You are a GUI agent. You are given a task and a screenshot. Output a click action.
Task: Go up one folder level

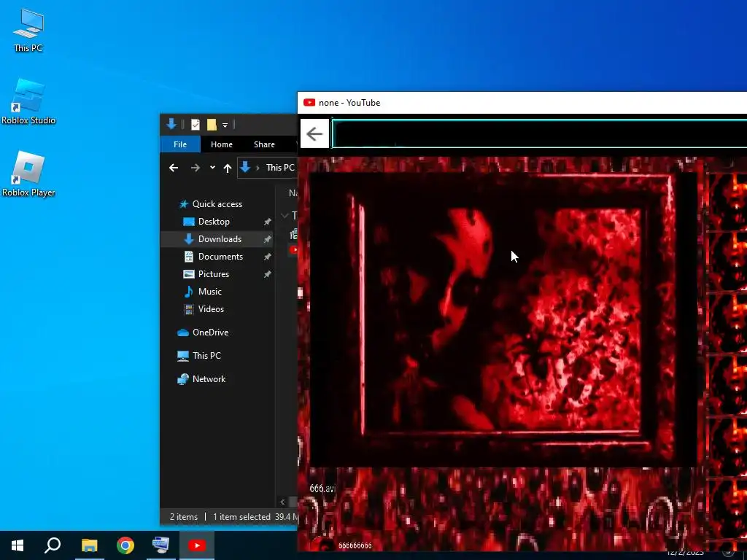tap(228, 168)
